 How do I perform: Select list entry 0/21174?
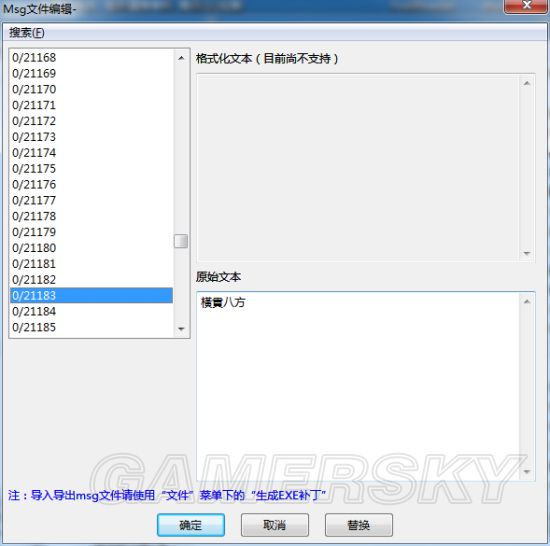[91, 153]
